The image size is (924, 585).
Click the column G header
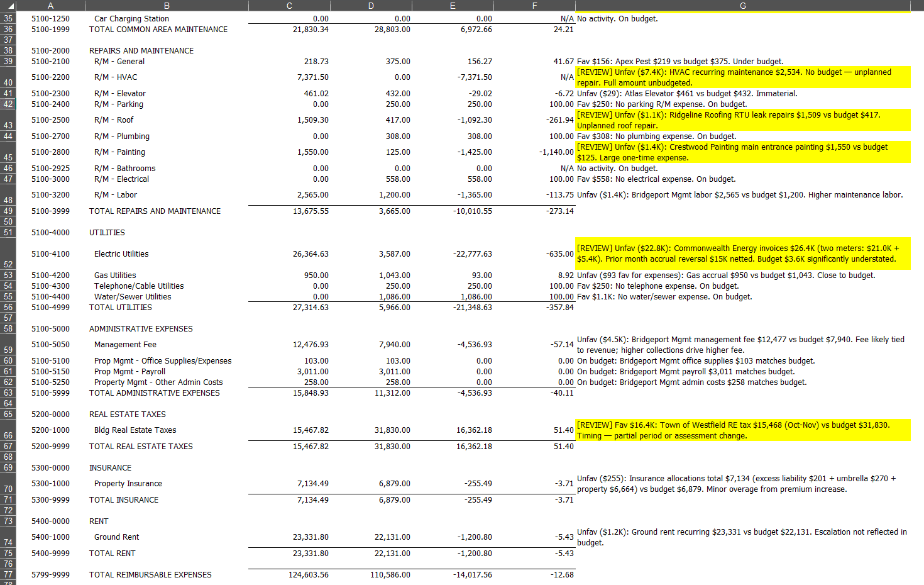click(x=742, y=6)
